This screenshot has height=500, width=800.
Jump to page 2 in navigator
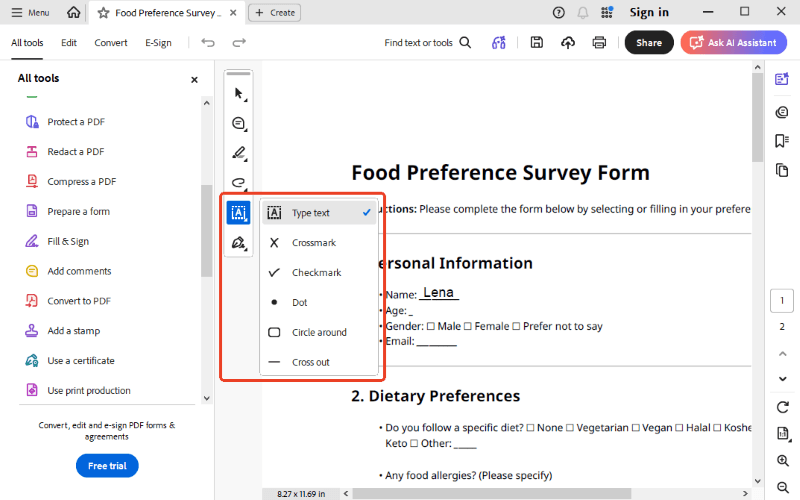[782, 327]
